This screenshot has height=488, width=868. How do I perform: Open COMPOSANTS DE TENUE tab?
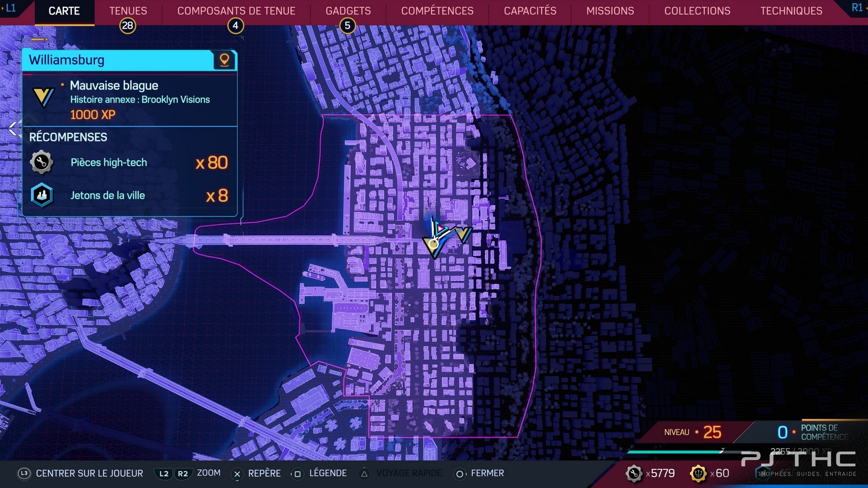click(236, 11)
